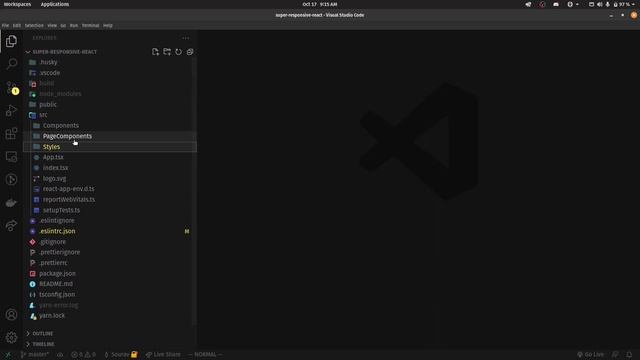Open the errors and warnings counter in the status bar

point(83,355)
